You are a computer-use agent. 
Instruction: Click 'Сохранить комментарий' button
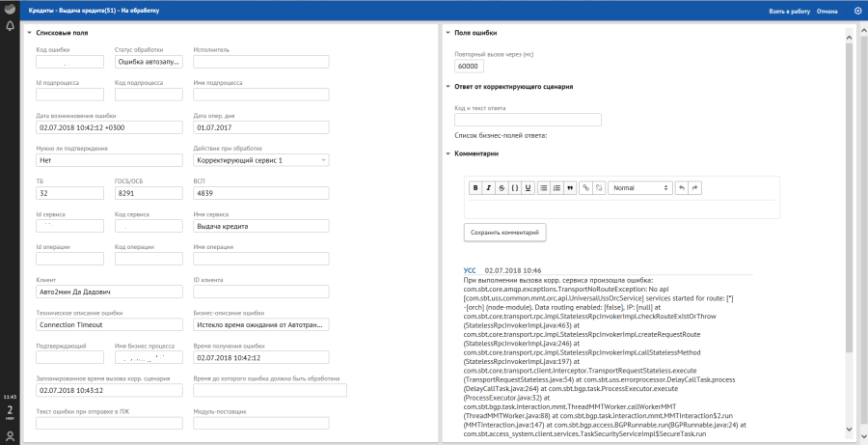[x=505, y=233]
